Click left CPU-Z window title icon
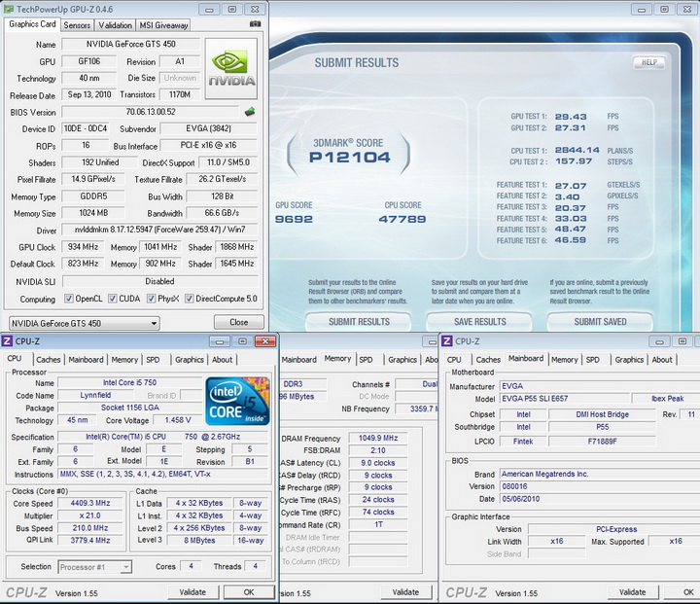The image size is (700, 604). pos(7,341)
